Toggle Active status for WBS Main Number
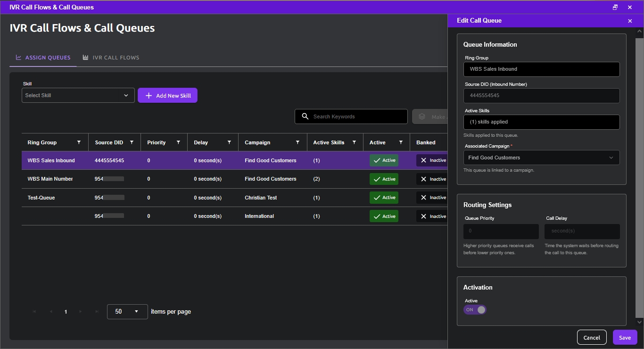The height and width of the screenshot is (349, 644). click(x=384, y=179)
